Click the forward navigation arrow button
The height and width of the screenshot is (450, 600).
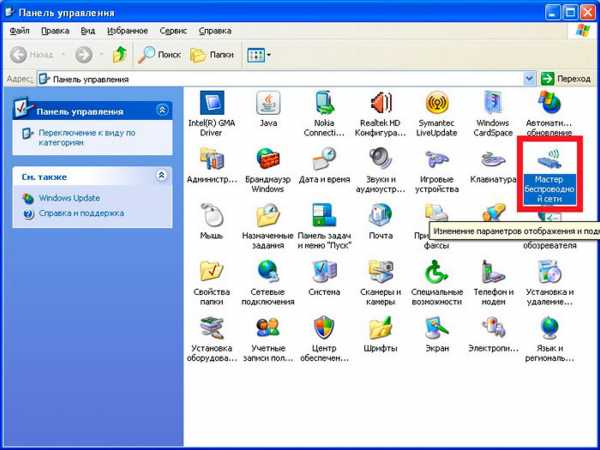pyautogui.click(x=83, y=55)
